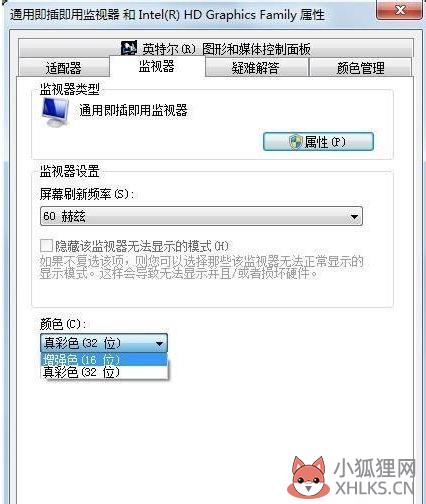Switch to the 疑难解答 tab
The image size is (426, 504).
coord(256,68)
